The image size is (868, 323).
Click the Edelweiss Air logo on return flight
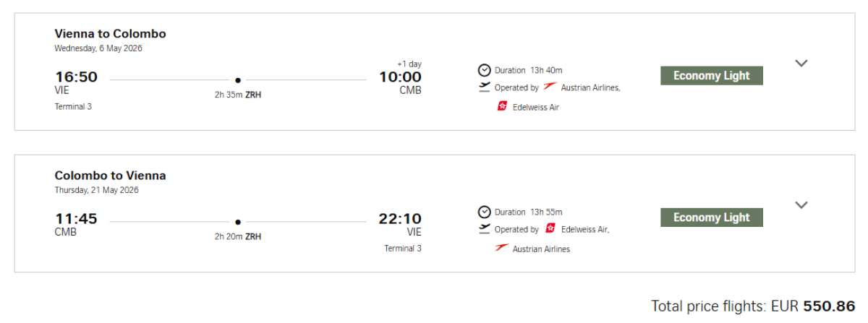coord(550,229)
